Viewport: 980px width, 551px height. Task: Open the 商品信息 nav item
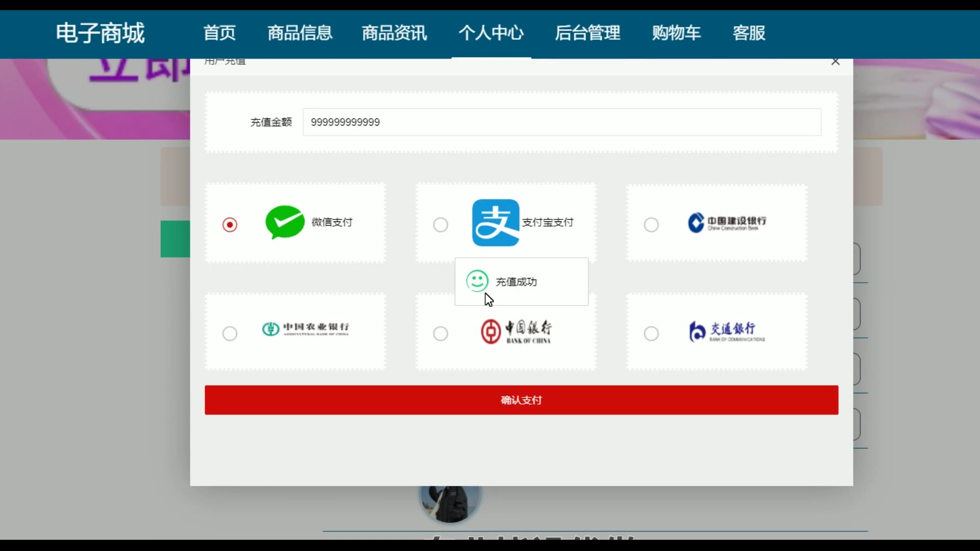(300, 33)
